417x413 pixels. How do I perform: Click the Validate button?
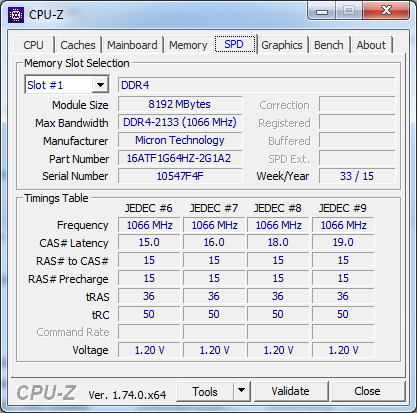[x=290, y=391]
